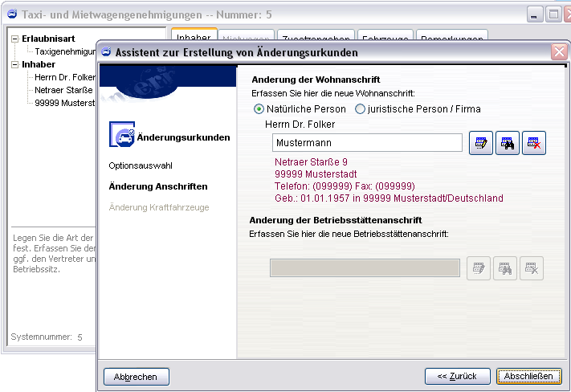Click the disabled edit Betriebsstätte address icon

pos(479,268)
